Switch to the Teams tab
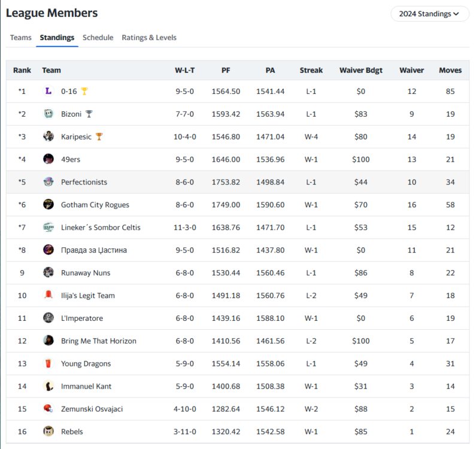The height and width of the screenshot is (449, 476). [x=21, y=38]
